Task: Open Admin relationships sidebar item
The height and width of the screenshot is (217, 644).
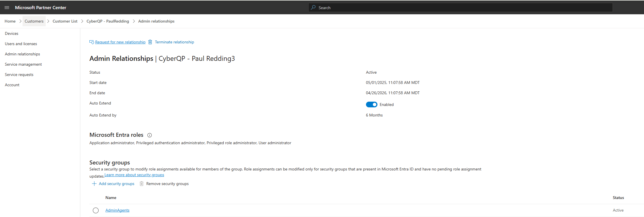Action: click(x=22, y=54)
